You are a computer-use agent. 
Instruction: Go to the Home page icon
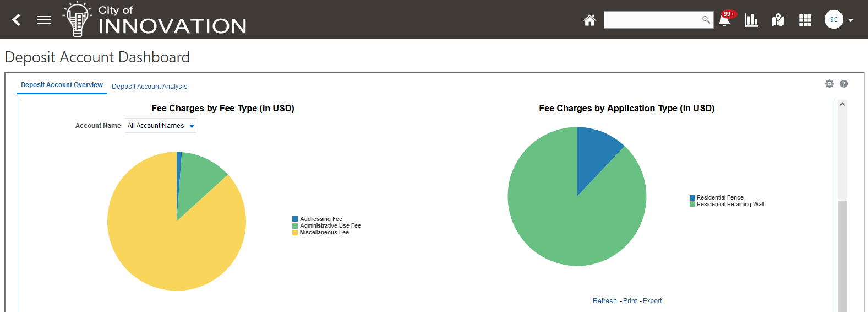(x=589, y=20)
